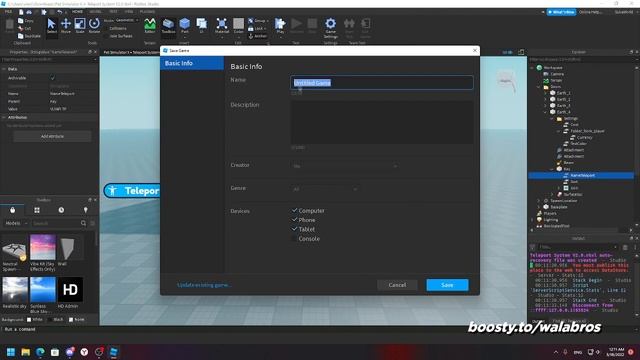Screen dimensions: 640x360
Task: Select Basic Info dialog tab
Action: point(192,63)
